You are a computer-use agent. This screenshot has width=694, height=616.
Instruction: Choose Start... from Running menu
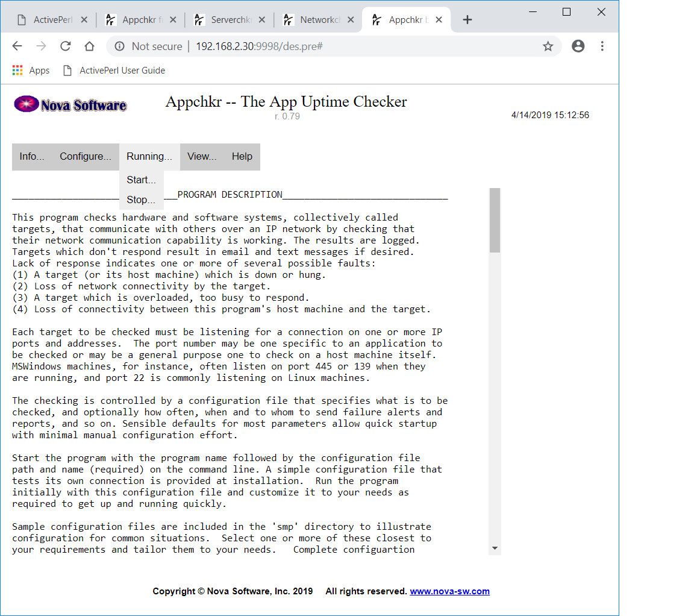pos(141,180)
